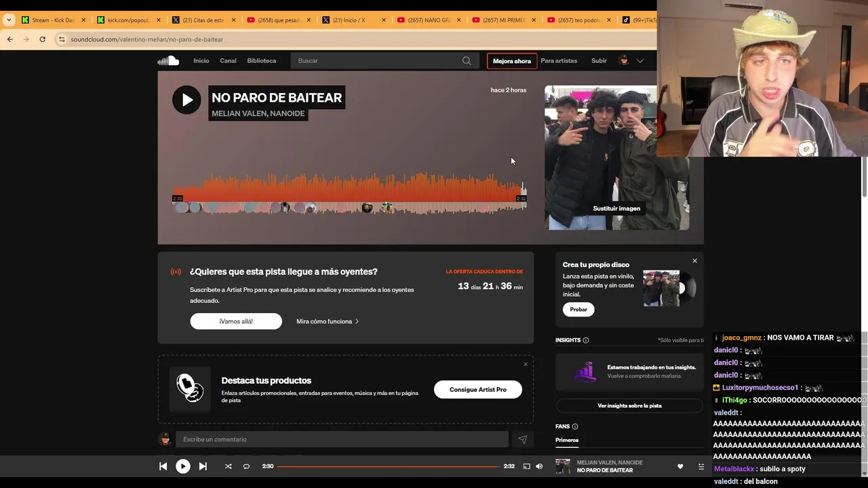Click the SoundCloud logo icon
This screenshot has width=868, height=488.
click(x=168, y=60)
